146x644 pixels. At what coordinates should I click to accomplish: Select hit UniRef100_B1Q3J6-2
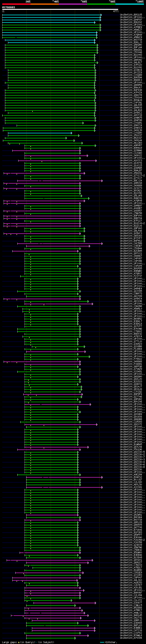132,223
